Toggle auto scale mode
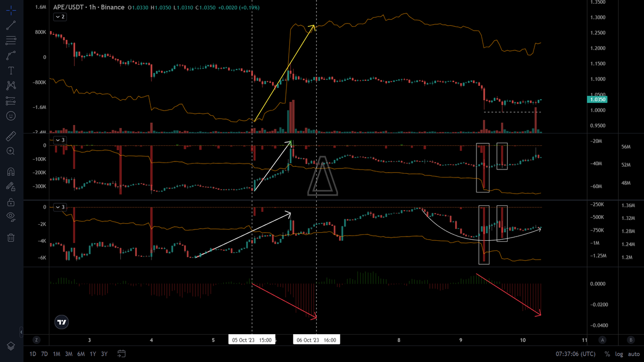 click(x=634, y=354)
